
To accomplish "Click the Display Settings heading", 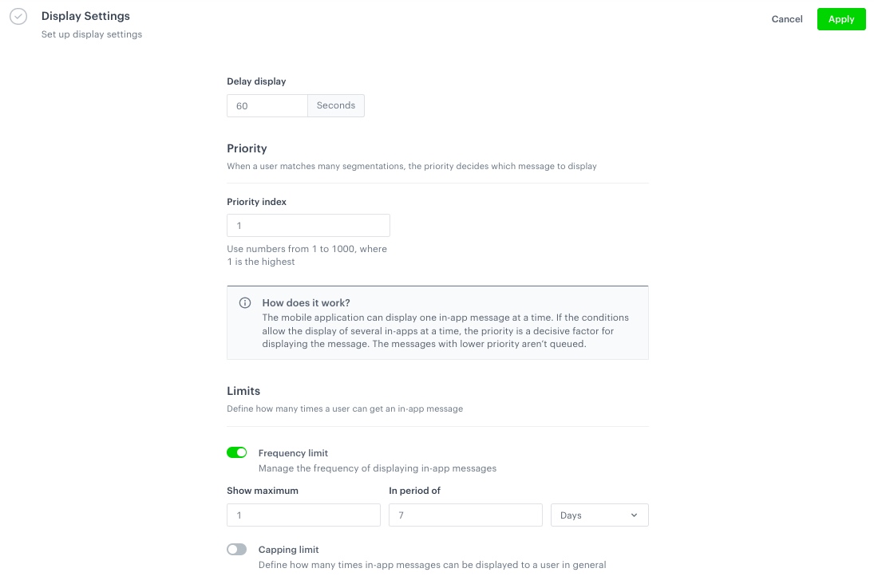I will (x=85, y=15).
